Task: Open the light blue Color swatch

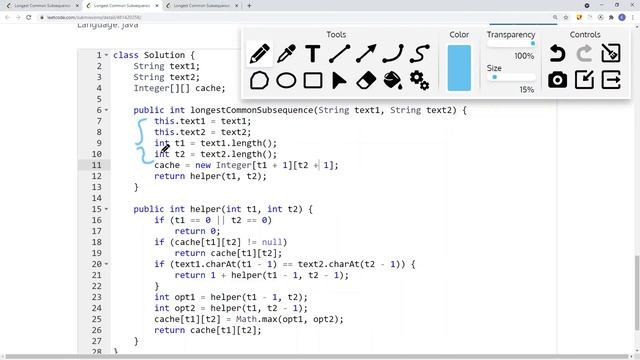Action: pyautogui.click(x=459, y=68)
